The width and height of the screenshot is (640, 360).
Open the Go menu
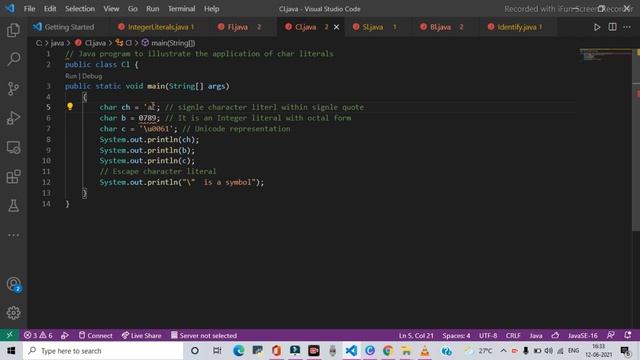tap(133, 9)
